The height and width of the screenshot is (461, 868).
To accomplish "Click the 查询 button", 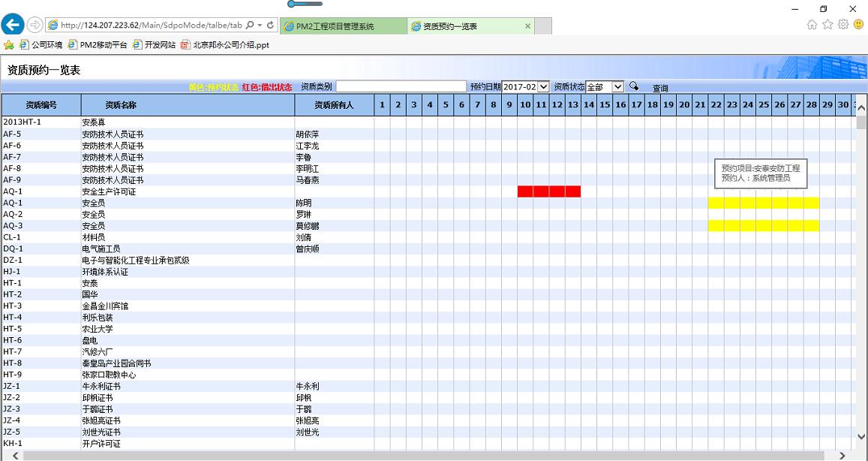I will click(x=660, y=88).
